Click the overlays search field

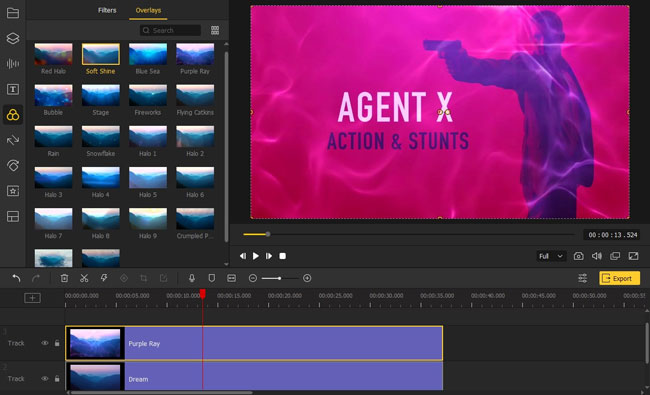[x=170, y=30]
